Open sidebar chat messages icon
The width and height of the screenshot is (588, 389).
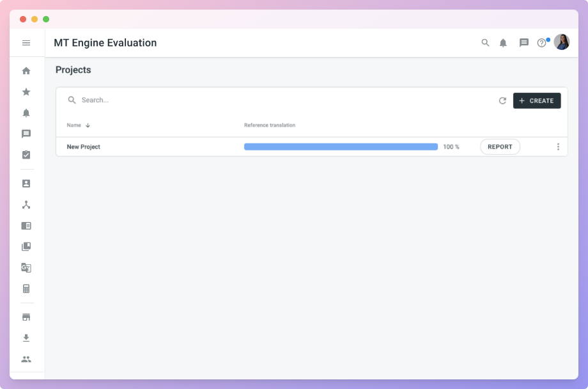[26, 134]
